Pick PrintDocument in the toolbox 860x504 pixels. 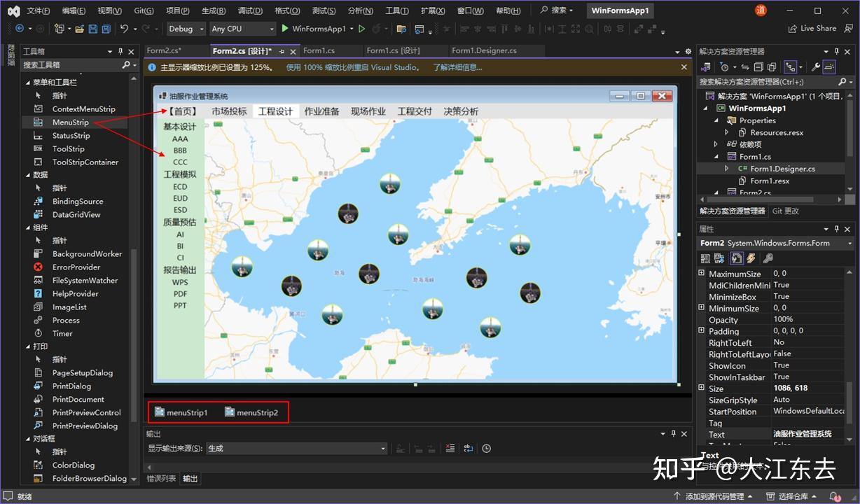tap(78, 400)
